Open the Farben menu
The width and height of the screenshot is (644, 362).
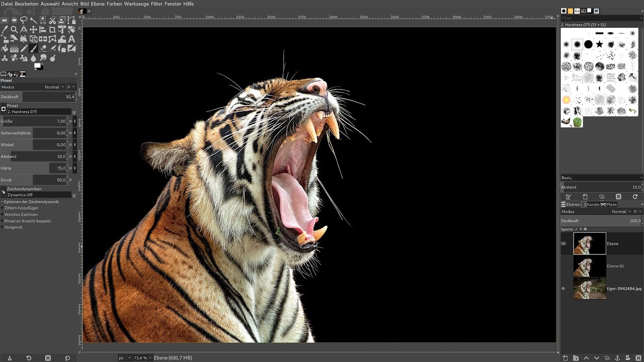pos(114,4)
